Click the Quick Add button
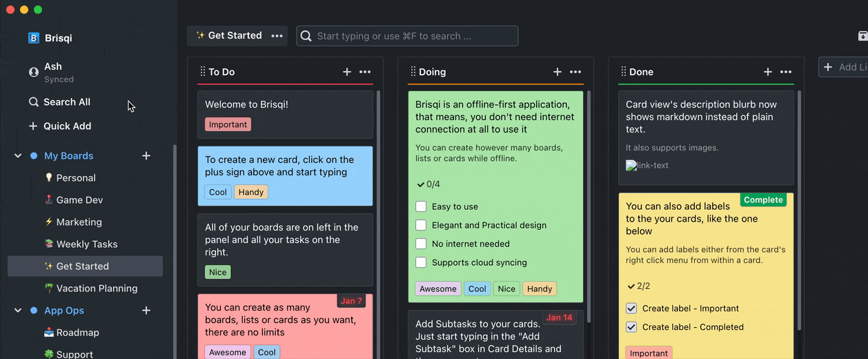The height and width of the screenshot is (359, 868). coord(59,126)
